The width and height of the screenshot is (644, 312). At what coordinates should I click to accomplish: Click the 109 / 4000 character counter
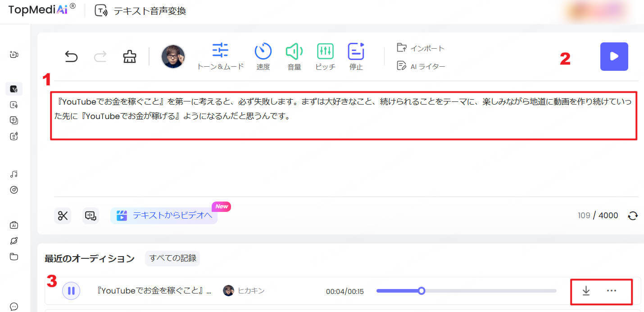(x=598, y=216)
